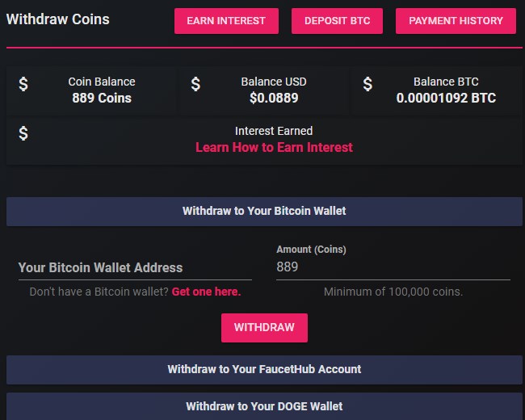Click the Interest Earned dollar icon
The image size is (525, 420).
point(23,133)
